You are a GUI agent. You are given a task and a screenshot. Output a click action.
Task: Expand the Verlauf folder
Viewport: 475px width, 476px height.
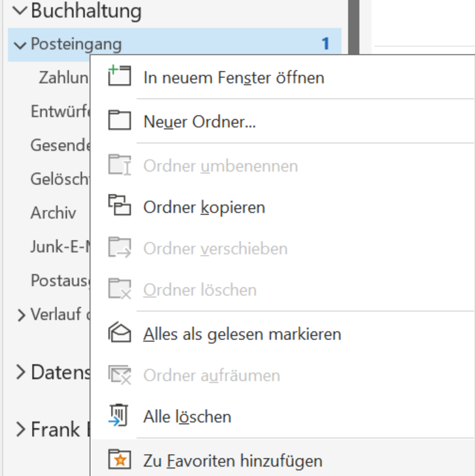point(22,315)
